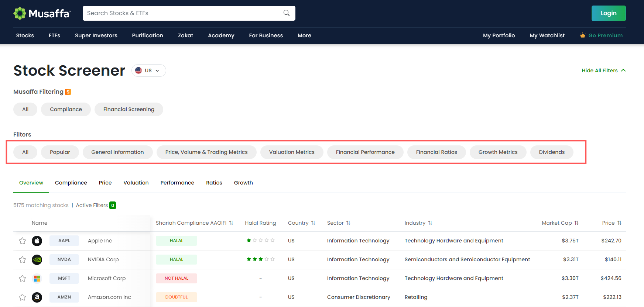Click the Amazon company logo icon

37,297
